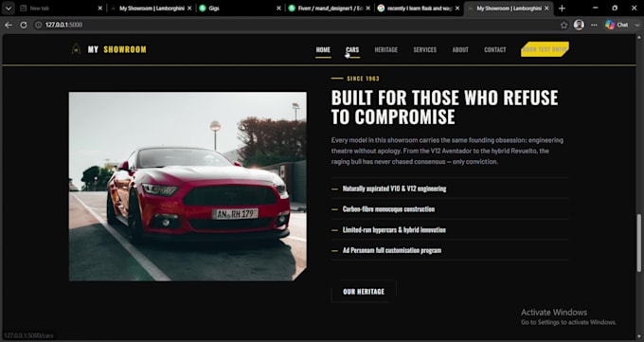Restore down the browser window
The height and width of the screenshot is (342, 644).
(x=615, y=8)
